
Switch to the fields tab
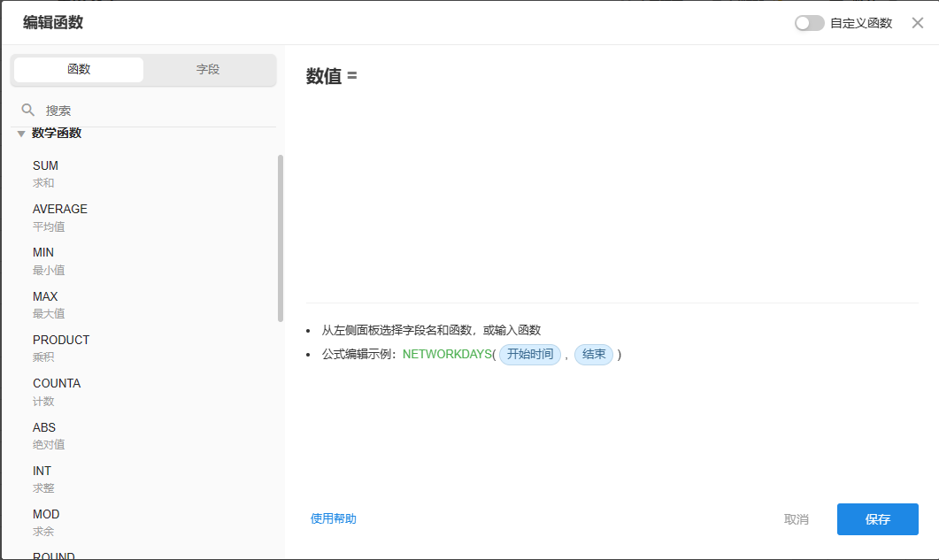coord(208,69)
